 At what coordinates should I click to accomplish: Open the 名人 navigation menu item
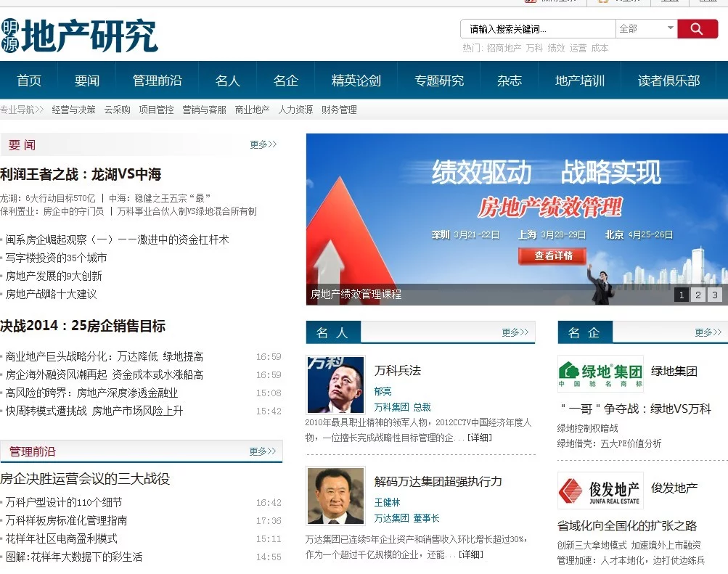pyautogui.click(x=227, y=81)
